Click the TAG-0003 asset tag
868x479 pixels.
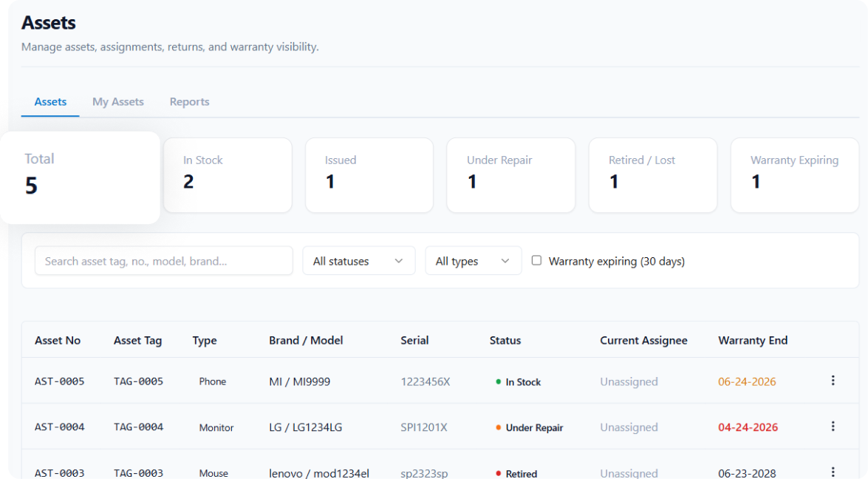click(138, 473)
